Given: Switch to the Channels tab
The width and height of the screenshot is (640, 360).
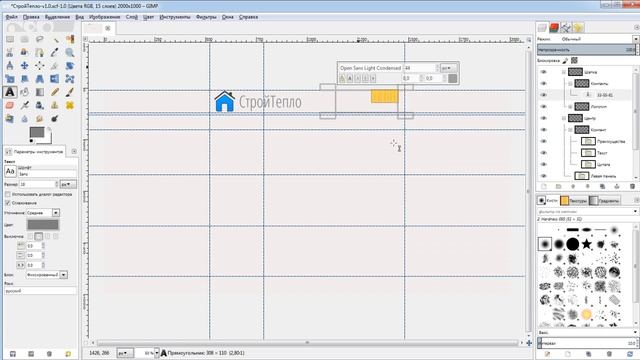Looking at the screenshot, I should 554,27.
